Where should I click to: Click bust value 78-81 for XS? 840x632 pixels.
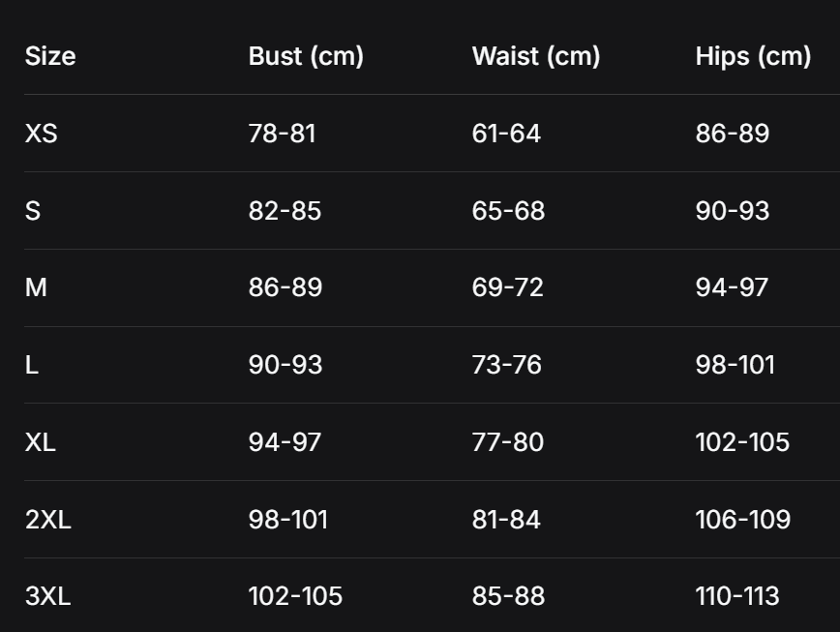pos(282,134)
